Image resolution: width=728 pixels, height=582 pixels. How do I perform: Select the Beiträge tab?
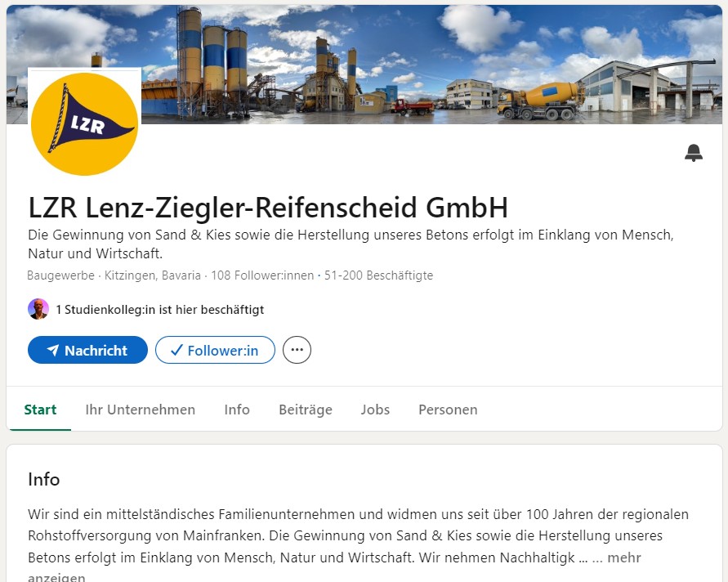click(x=306, y=410)
